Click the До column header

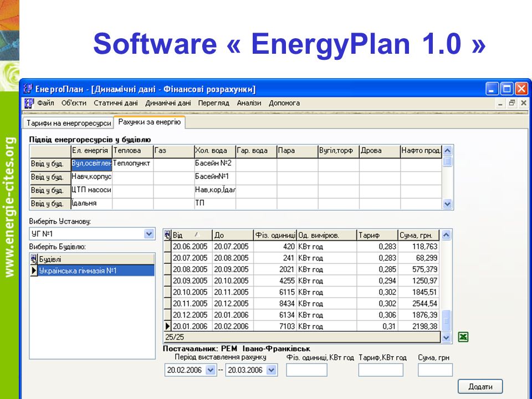pyautogui.click(x=233, y=235)
